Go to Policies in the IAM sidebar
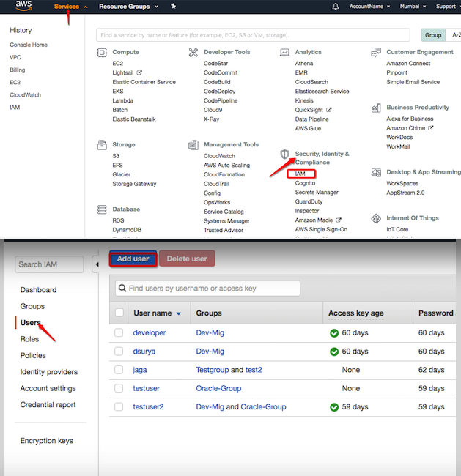Viewport: 461px width, 476px height. [x=33, y=356]
